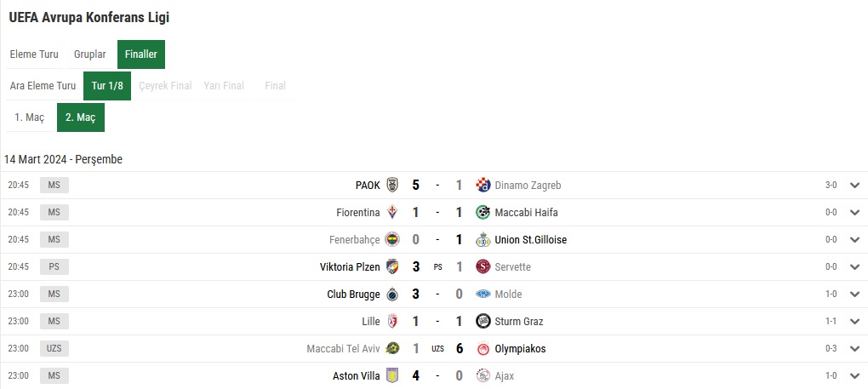Expand the Aston Villa vs Ajax details
This screenshot has width=868, height=389.
(x=854, y=375)
